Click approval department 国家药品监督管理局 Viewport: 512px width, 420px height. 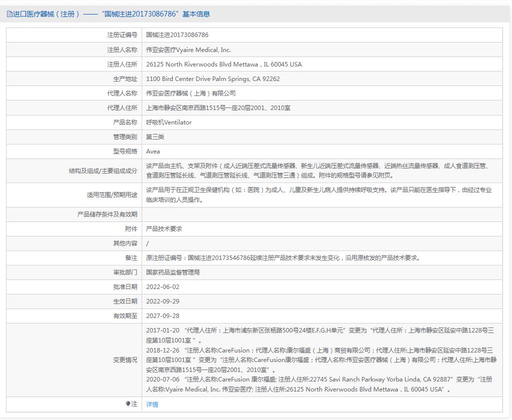[x=173, y=272]
